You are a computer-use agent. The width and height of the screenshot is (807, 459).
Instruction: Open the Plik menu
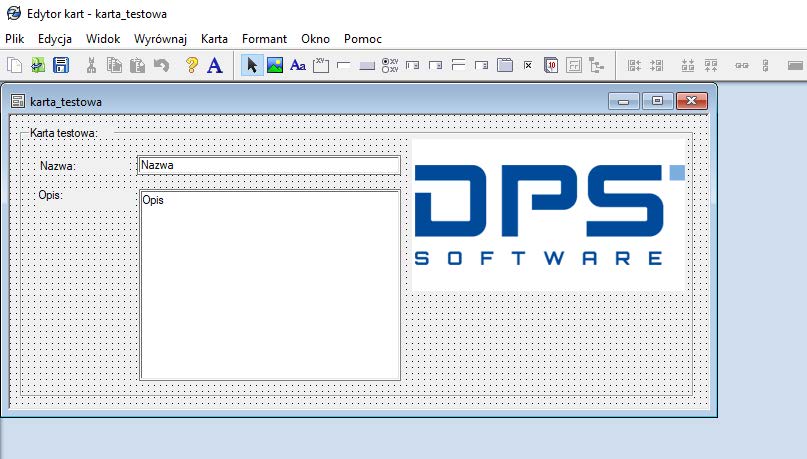tap(15, 39)
